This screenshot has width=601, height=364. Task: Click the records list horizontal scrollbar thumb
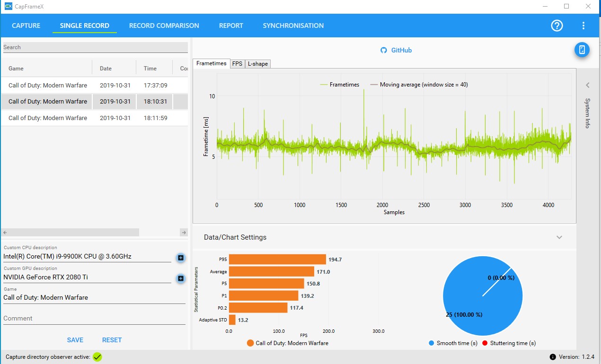point(74,233)
